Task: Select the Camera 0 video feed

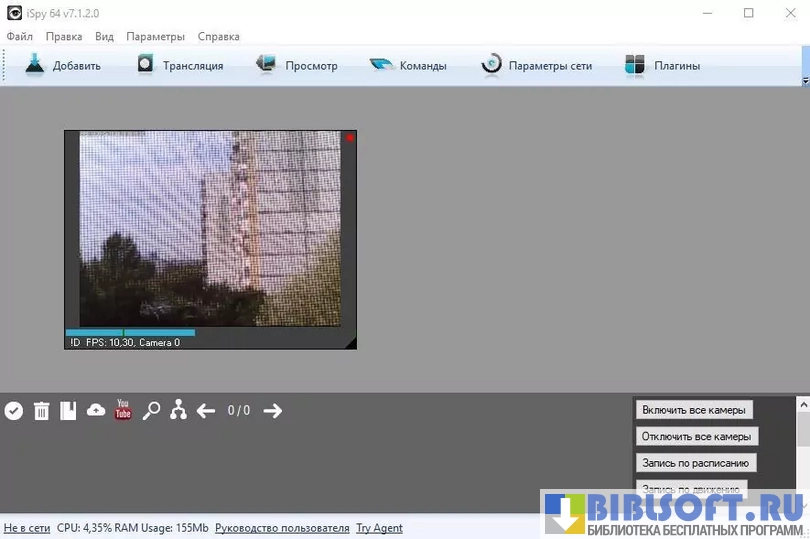Action: (x=210, y=232)
